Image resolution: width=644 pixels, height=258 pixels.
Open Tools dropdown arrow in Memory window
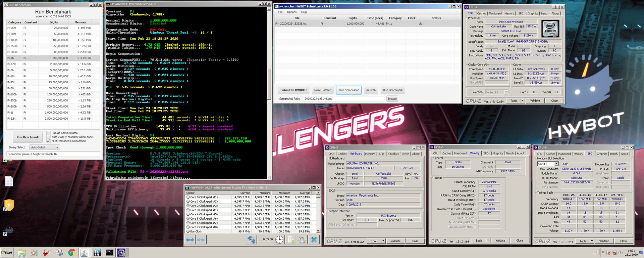pos(488,241)
